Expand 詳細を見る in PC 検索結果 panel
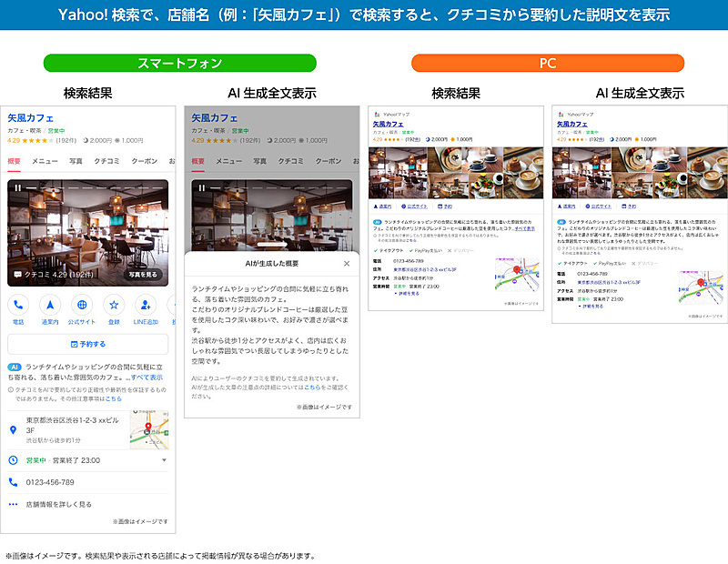Screen dimensions: 728x564 coord(407,294)
